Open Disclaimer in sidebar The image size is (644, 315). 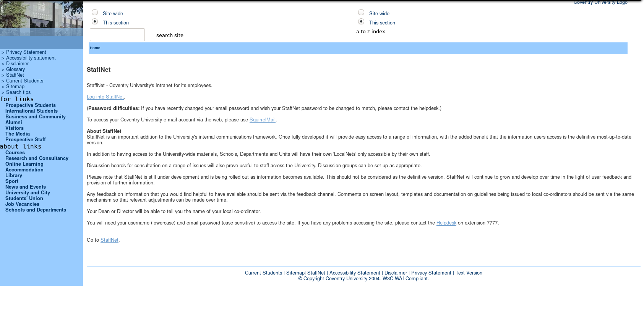(17, 64)
